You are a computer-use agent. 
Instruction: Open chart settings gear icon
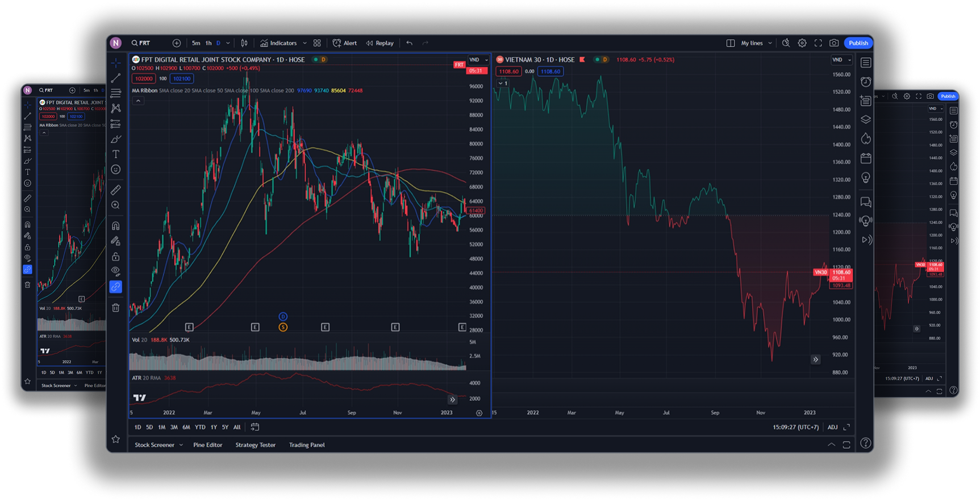[802, 43]
